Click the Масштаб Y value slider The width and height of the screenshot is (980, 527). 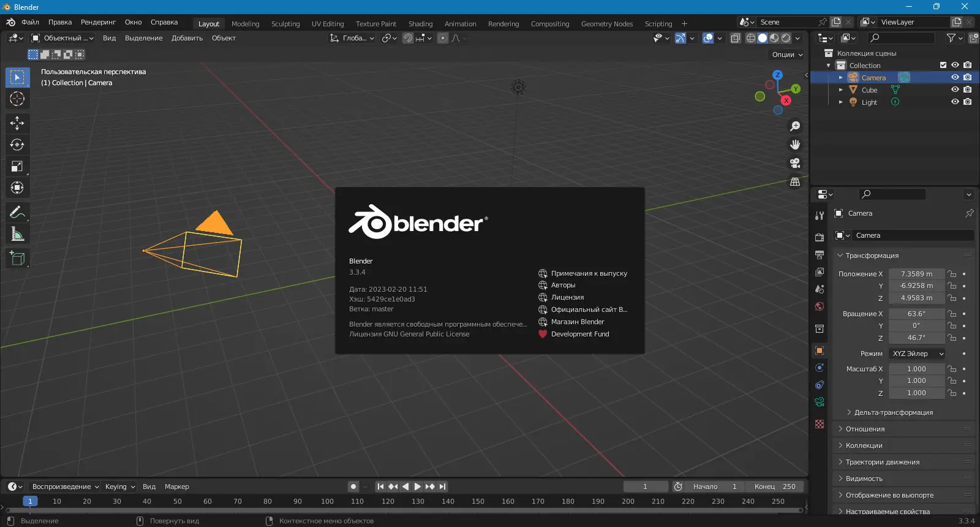(x=916, y=381)
